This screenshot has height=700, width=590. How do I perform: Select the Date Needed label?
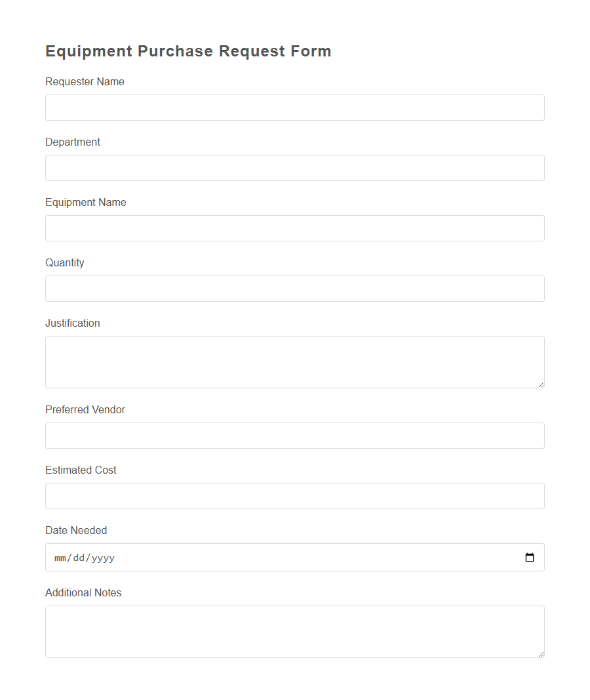click(x=76, y=530)
